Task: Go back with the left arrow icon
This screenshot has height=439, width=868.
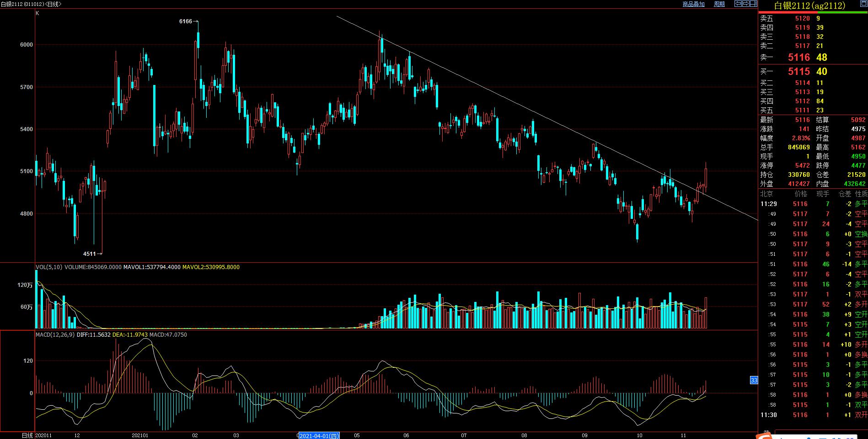Action: (738, 4)
